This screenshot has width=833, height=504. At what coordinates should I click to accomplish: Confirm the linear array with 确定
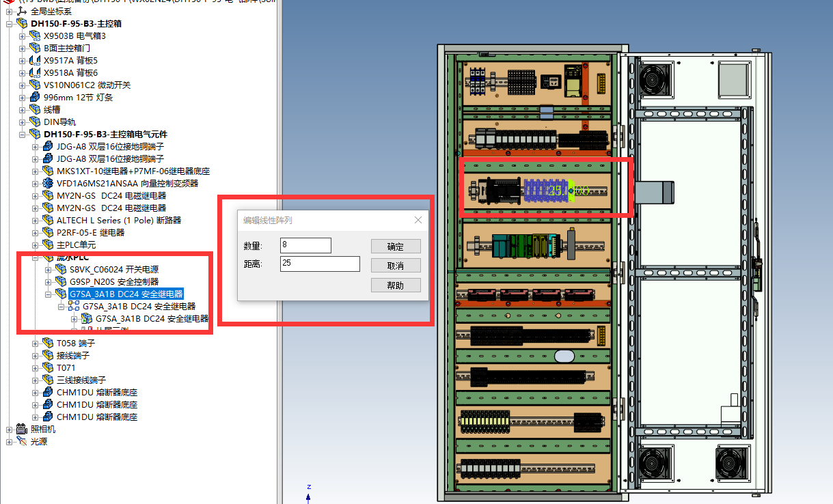point(395,247)
